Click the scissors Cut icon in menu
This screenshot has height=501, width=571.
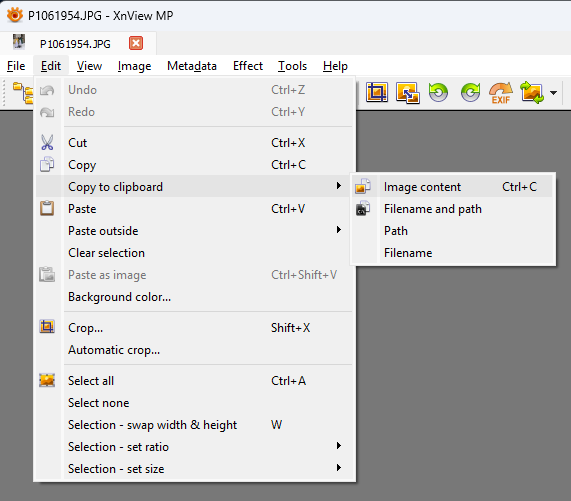point(47,142)
